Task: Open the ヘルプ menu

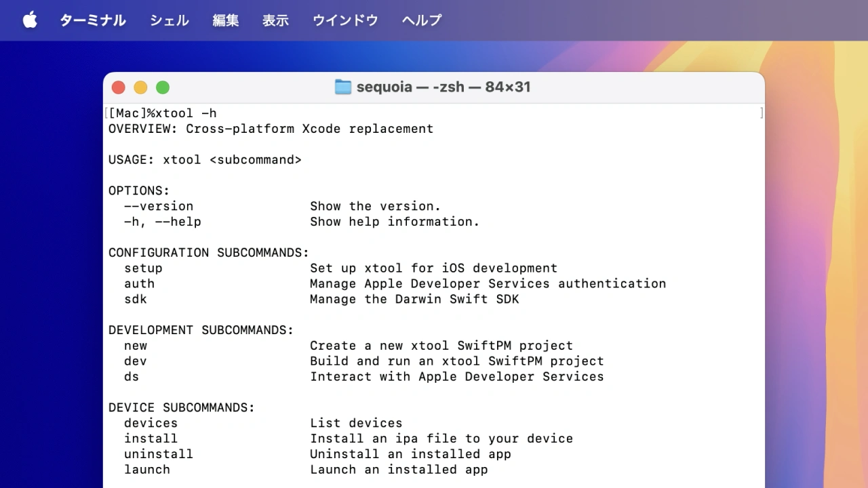Action: click(x=421, y=20)
